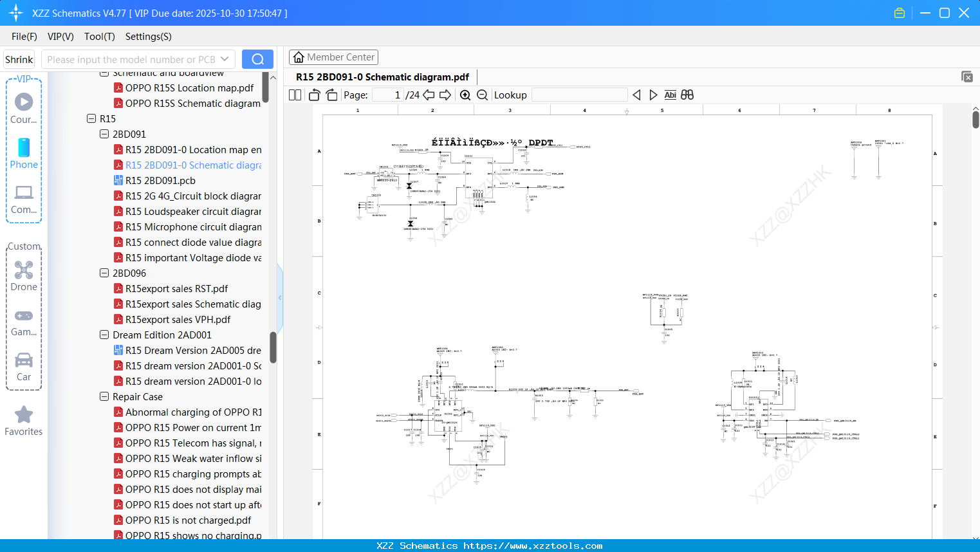Collapse the 2BD091 tree node
Image resolution: width=980 pixels, height=552 pixels.
(x=104, y=134)
